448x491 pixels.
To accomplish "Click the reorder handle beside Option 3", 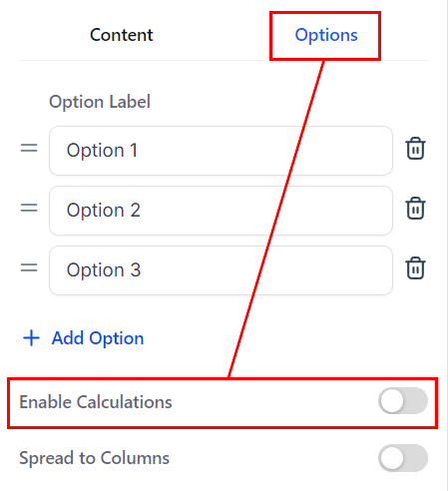I will (x=29, y=268).
